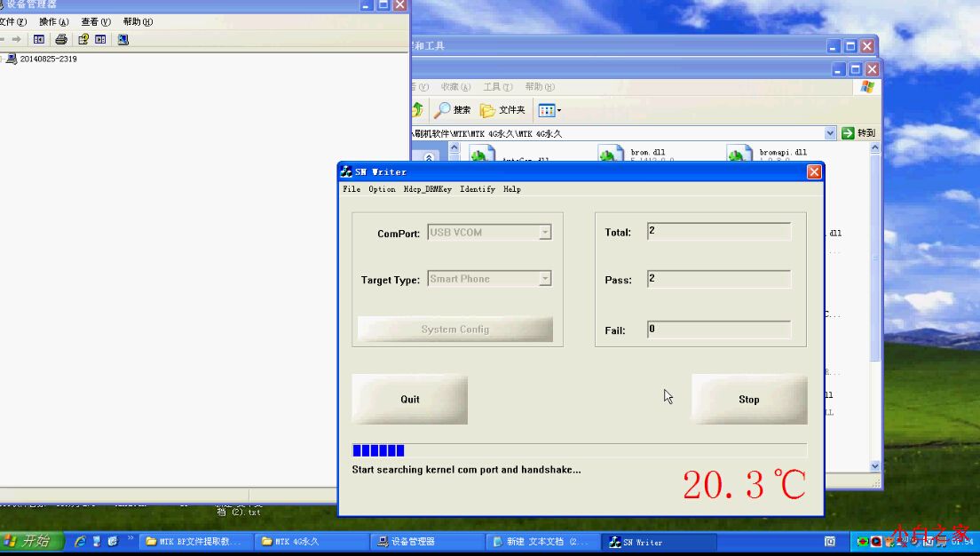Click the Fail count field
Viewport: 980px width, 556px height.
pyautogui.click(x=719, y=330)
